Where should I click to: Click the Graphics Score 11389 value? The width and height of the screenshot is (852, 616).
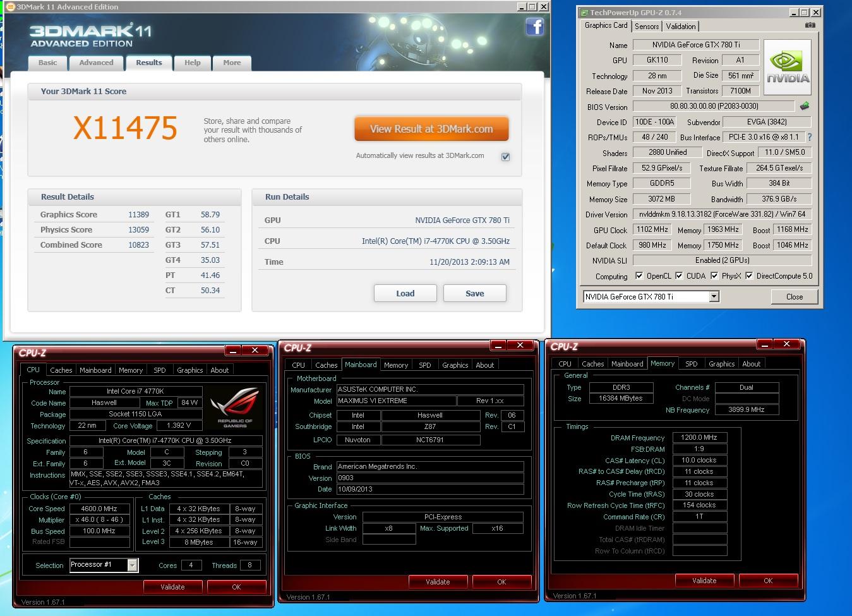[x=138, y=215]
